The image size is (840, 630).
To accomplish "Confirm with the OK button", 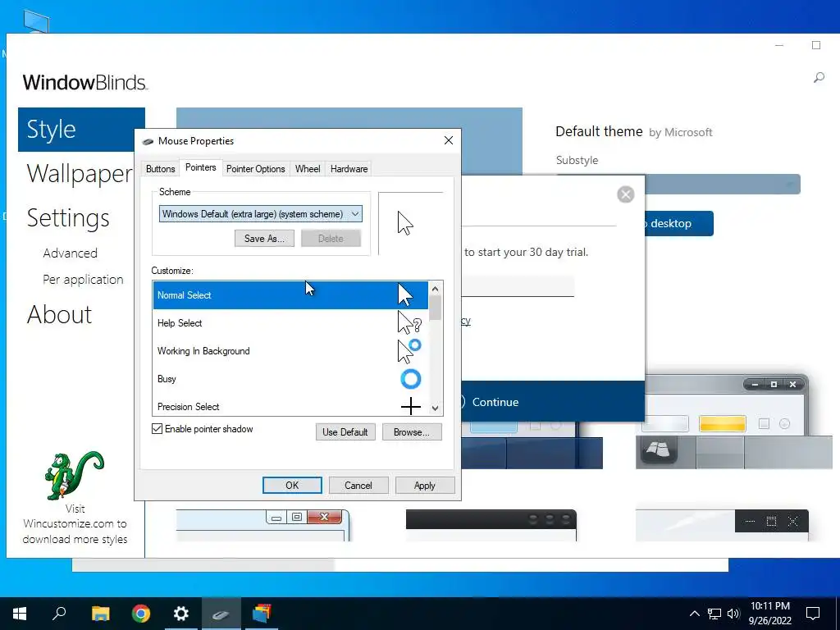I will [x=292, y=486].
